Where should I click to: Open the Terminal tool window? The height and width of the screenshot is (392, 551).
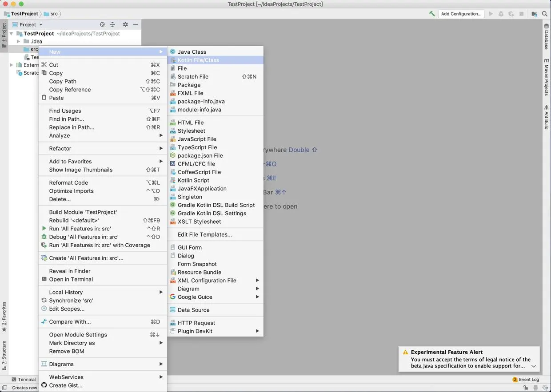25,379
